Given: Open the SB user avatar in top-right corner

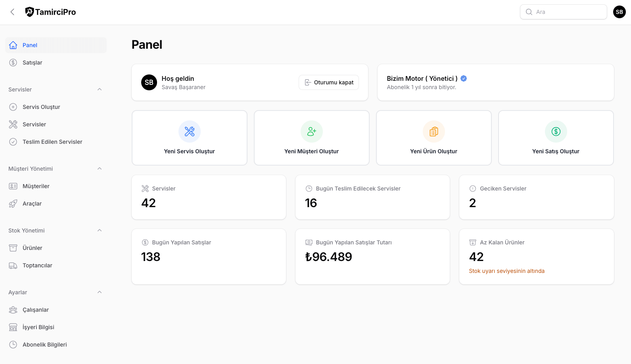Looking at the screenshot, I should (619, 12).
